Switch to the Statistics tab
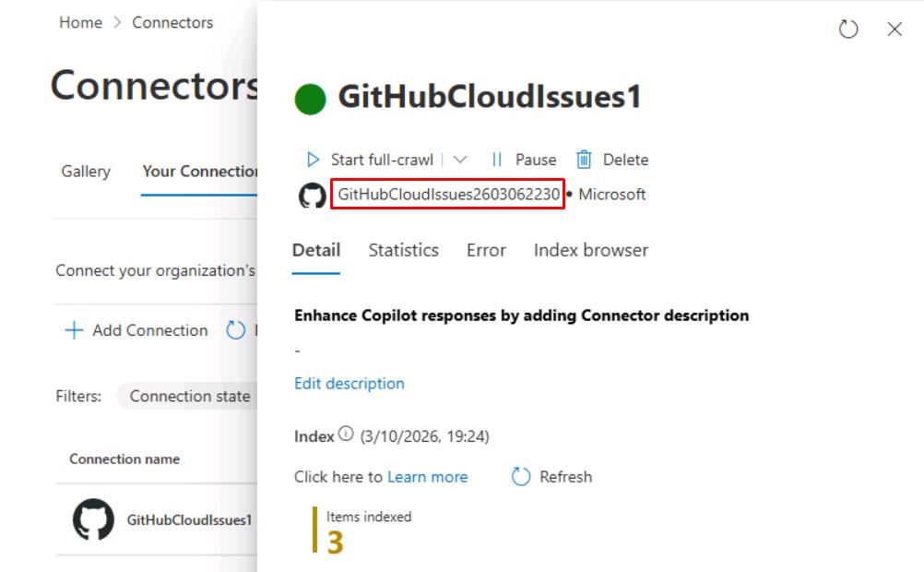Image resolution: width=924 pixels, height=572 pixels. 404,250
